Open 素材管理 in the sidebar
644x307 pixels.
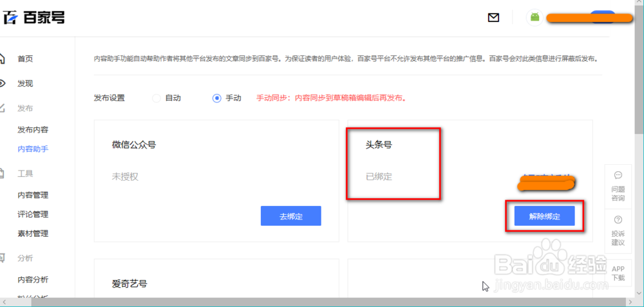33,234
